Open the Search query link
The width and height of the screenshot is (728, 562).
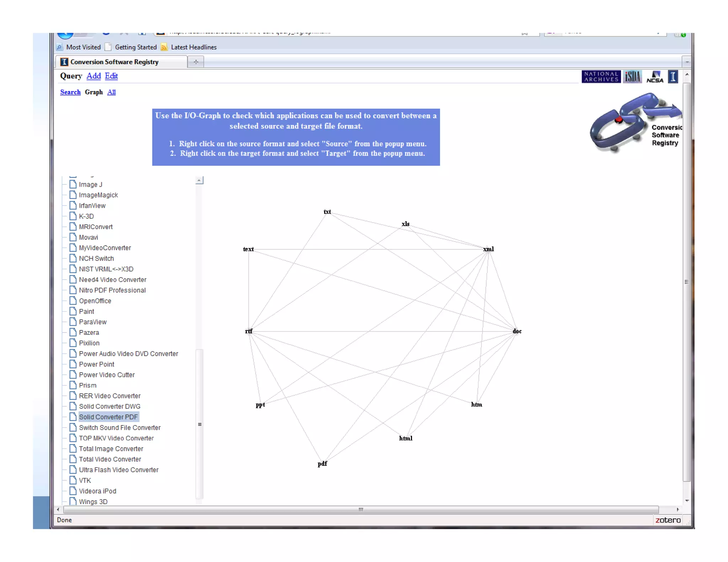[70, 92]
